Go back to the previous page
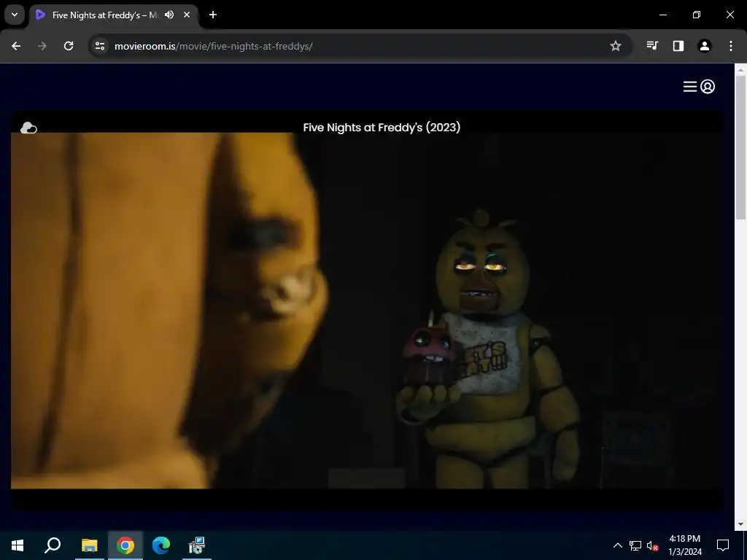The width and height of the screenshot is (747, 560). point(16,46)
